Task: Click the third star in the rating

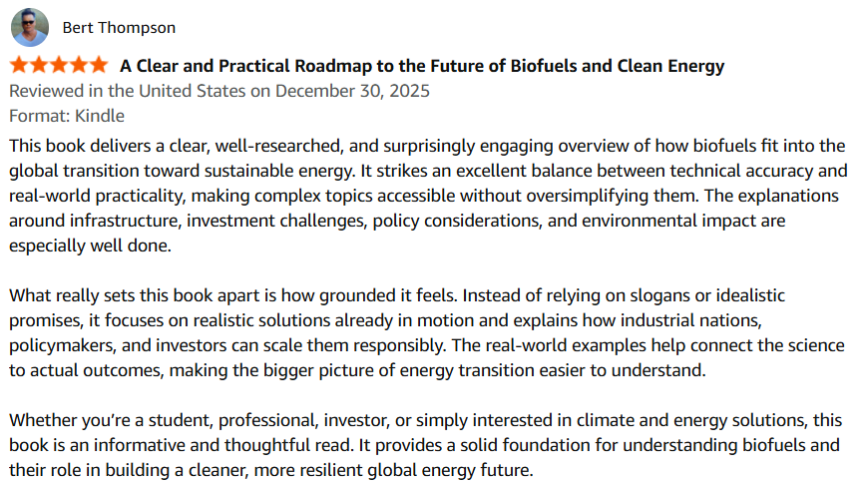Action: click(59, 66)
